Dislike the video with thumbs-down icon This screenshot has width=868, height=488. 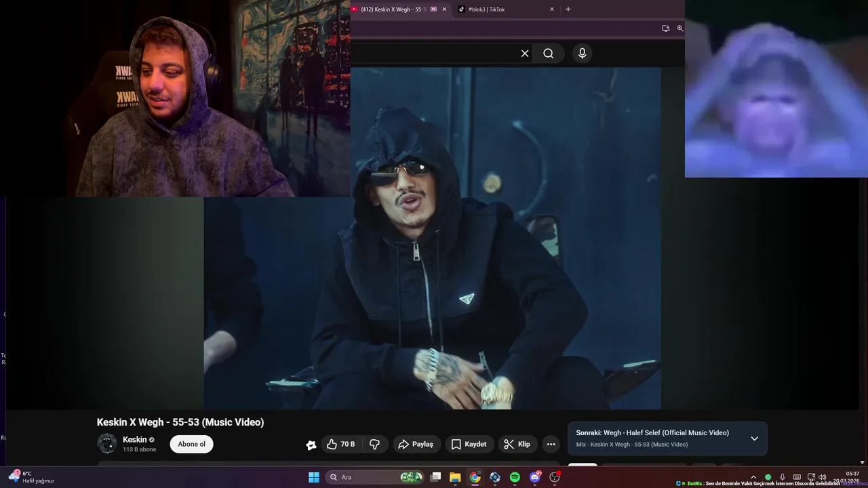pyautogui.click(x=374, y=445)
